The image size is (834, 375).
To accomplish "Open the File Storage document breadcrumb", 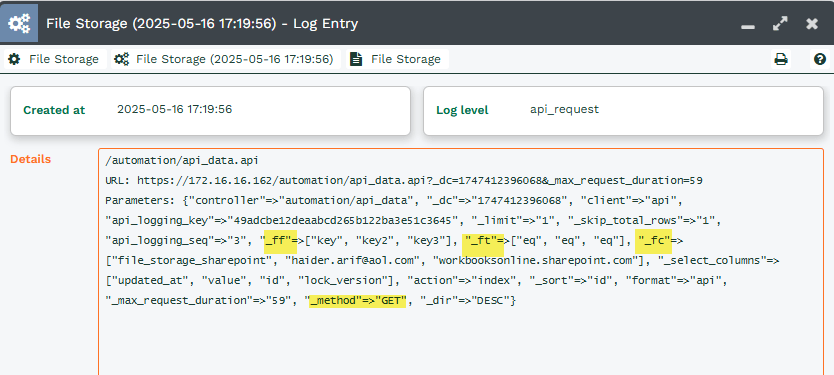I will pos(397,59).
